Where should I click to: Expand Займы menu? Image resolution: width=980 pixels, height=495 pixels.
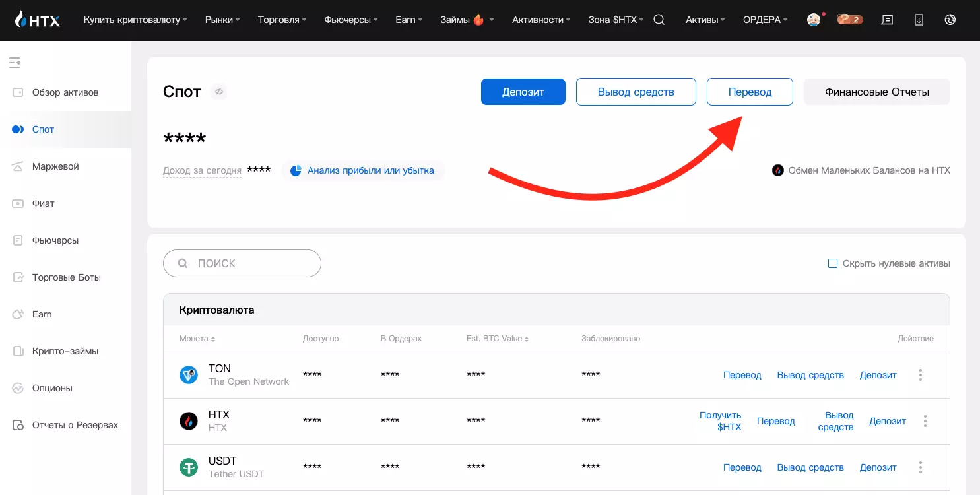click(x=467, y=20)
